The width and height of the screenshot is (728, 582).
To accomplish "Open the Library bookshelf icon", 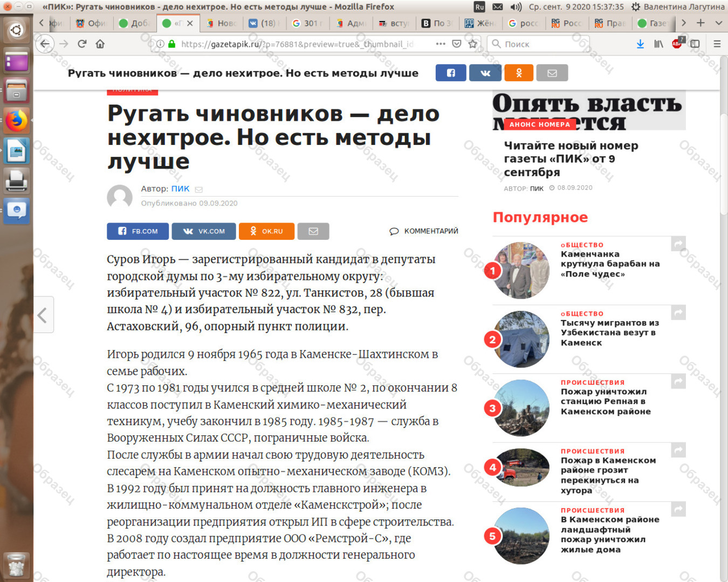I will pos(658,44).
